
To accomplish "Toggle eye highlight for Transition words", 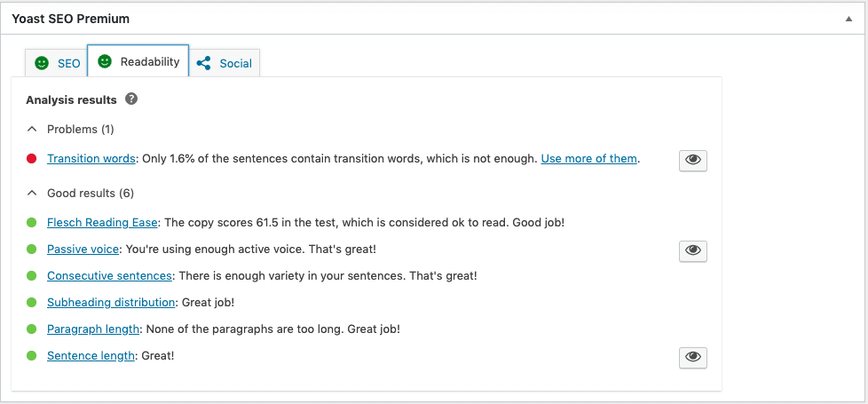I will pos(693,160).
